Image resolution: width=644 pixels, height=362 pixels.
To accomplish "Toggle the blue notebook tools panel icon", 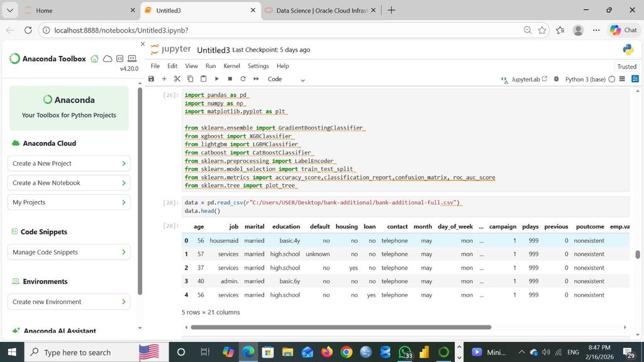I will (635, 79).
